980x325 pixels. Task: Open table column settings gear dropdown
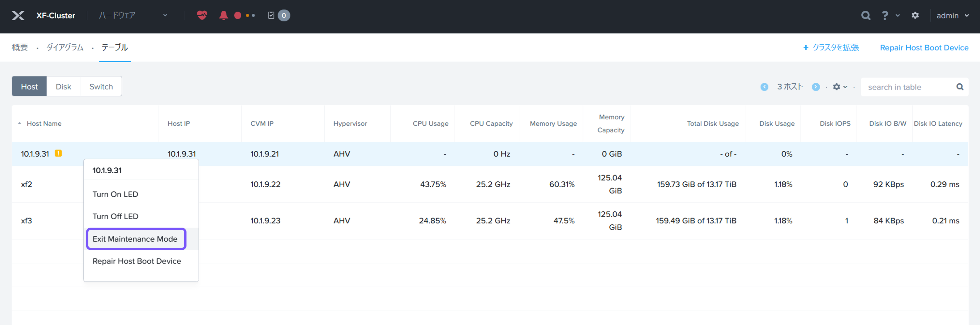pos(839,87)
